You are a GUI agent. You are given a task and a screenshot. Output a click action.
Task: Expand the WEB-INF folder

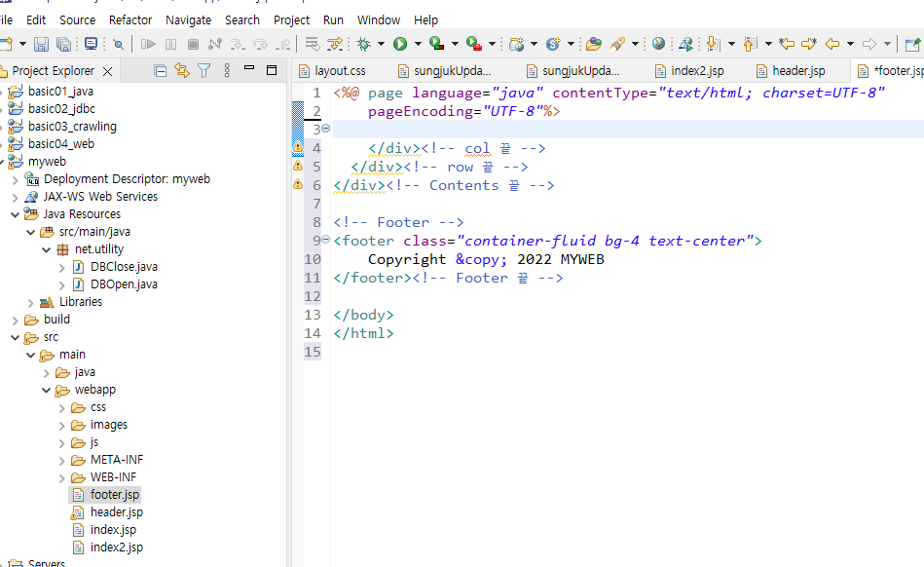pos(62,477)
